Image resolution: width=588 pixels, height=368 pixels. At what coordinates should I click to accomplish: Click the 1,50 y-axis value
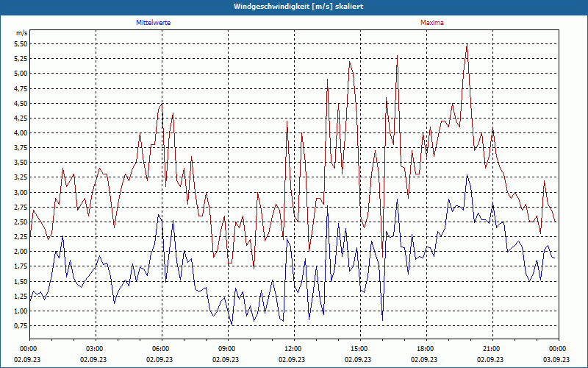click(22, 281)
